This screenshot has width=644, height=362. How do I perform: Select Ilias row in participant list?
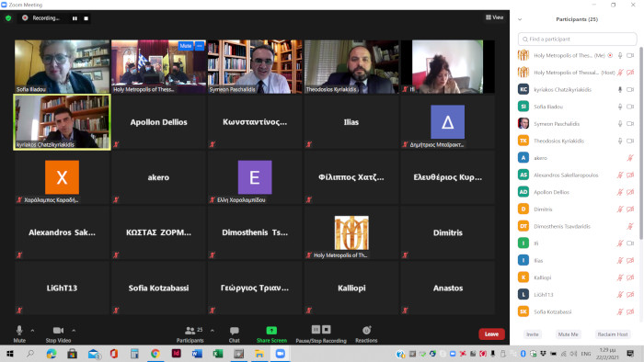(577, 260)
